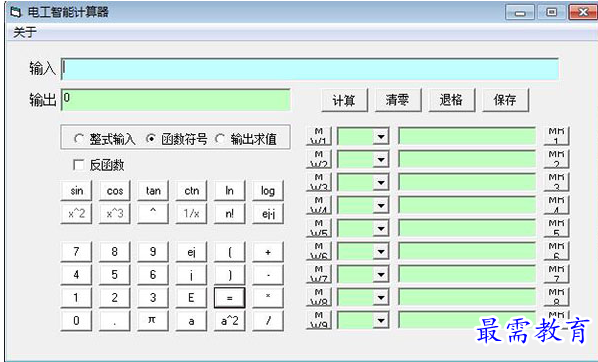Click the log button
The height and width of the screenshot is (362, 598).
268,191
